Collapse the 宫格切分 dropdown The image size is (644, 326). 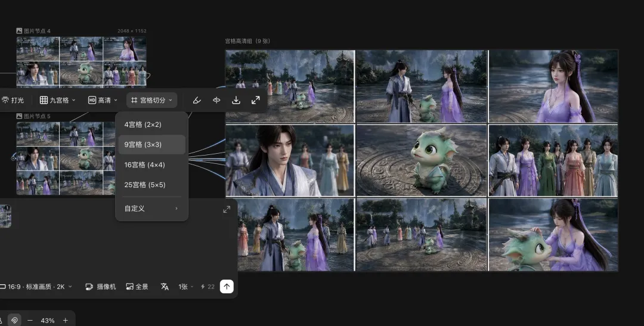pos(151,100)
